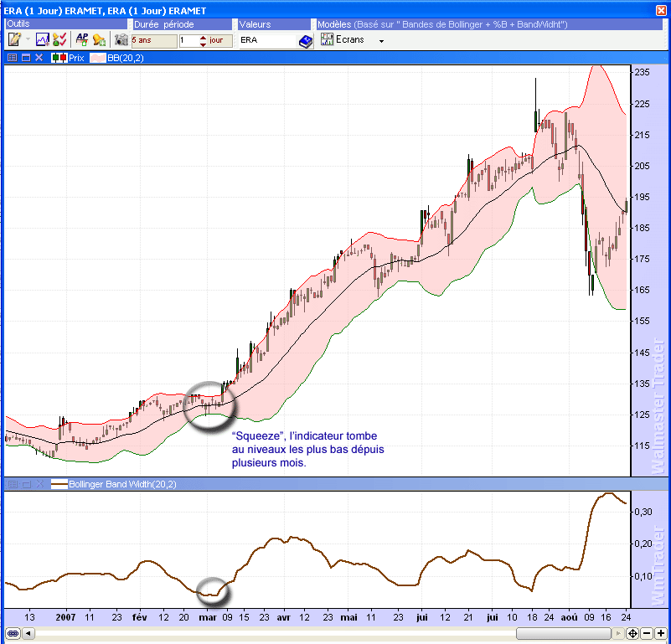Click the zoom in plus button

pyautogui.click(x=660, y=633)
